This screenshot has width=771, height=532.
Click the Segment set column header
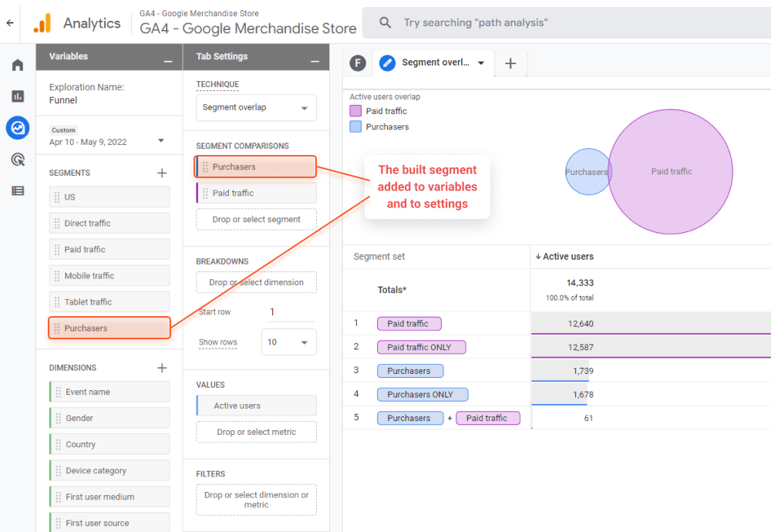tap(379, 257)
